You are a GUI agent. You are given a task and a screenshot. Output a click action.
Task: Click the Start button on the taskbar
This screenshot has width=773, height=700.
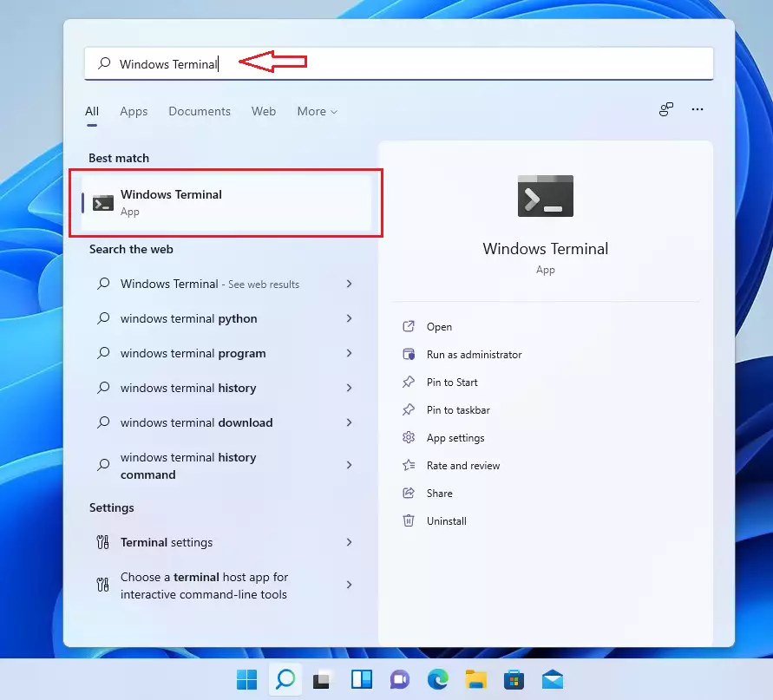[246, 680]
